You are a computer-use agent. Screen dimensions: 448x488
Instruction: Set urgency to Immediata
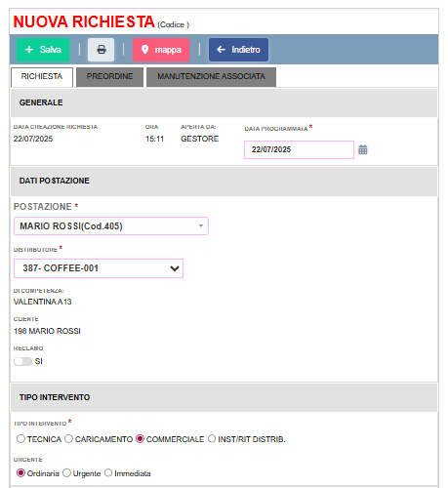pyautogui.click(x=108, y=473)
